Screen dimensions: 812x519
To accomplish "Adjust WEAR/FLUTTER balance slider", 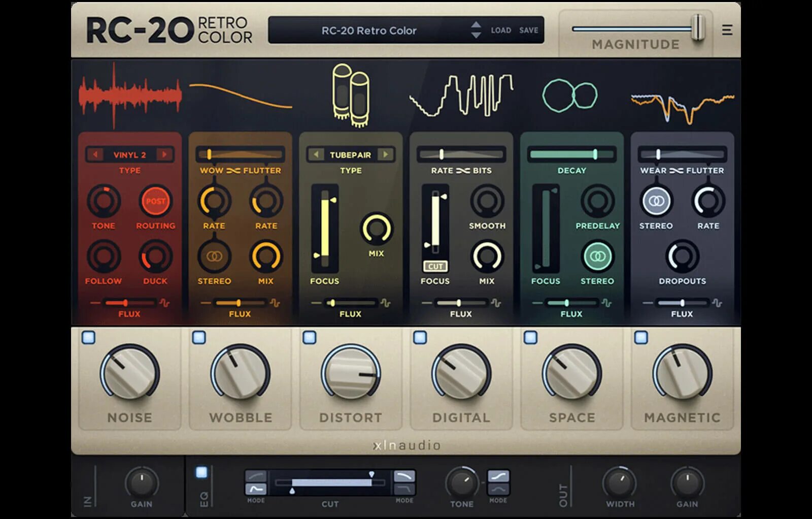I will (x=682, y=154).
